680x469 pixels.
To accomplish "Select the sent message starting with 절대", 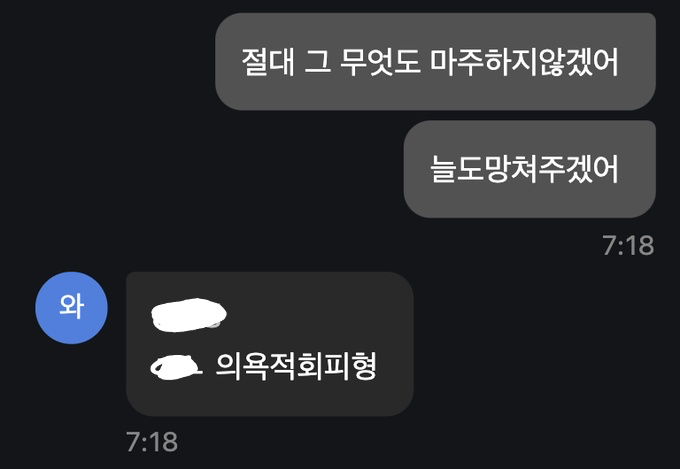I will [x=435, y=61].
